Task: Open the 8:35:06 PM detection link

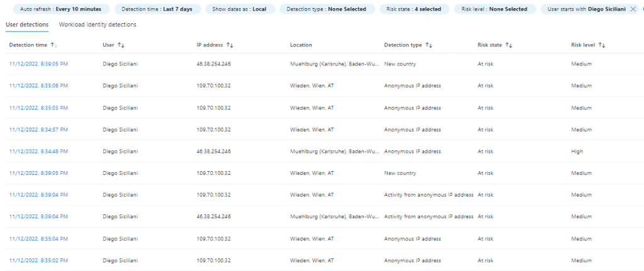Action: coord(38,86)
